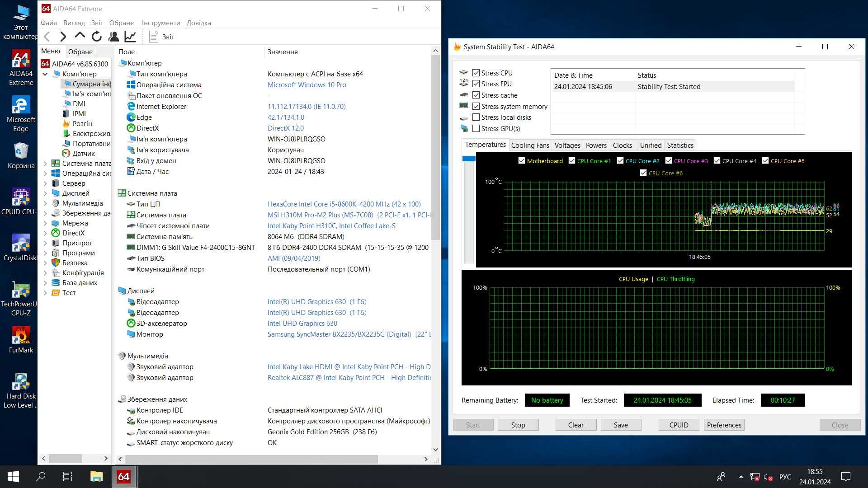Expand the Мережа tree node
Image resolution: width=868 pixels, height=488 pixels.
pos(45,223)
